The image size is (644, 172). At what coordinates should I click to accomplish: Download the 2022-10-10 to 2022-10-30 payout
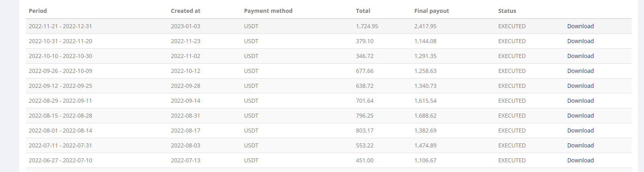click(x=580, y=56)
